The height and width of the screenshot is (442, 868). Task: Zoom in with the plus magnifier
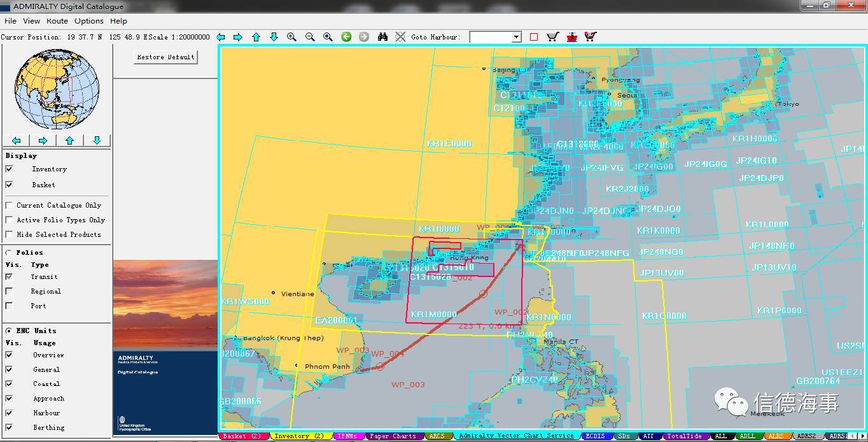point(291,37)
